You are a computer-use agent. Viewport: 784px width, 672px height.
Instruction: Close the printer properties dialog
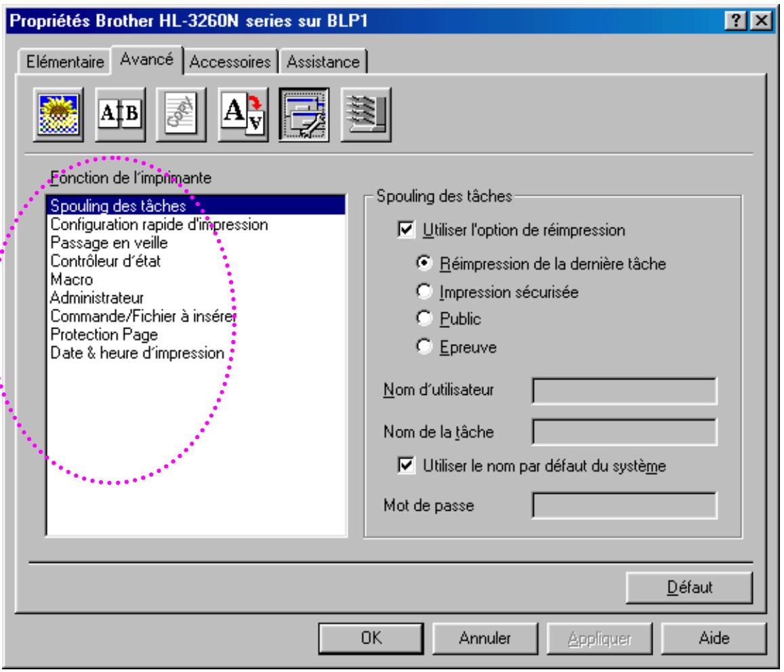(762, 21)
